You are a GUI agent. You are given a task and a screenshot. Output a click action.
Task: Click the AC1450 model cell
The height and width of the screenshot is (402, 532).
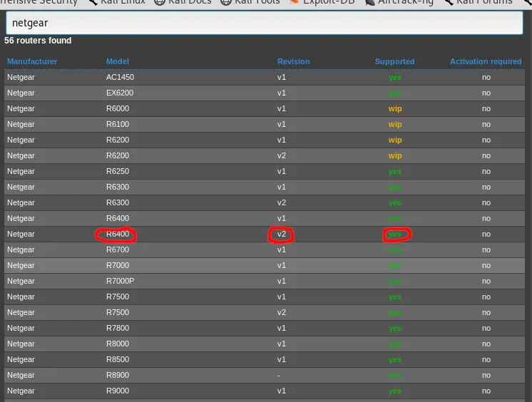[x=120, y=77]
